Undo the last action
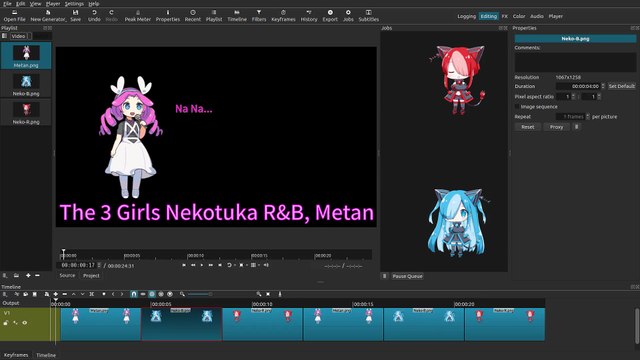This screenshot has width=640, height=360. [94, 16]
